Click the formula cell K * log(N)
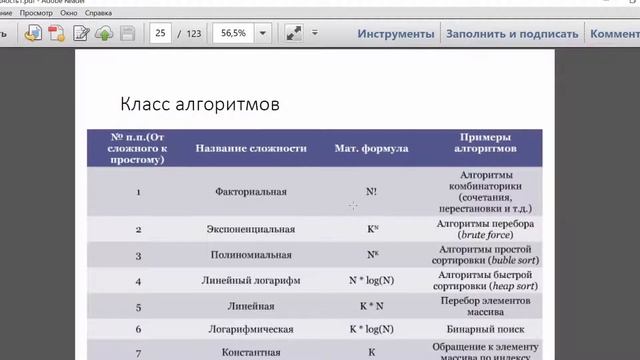This screenshot has height=360, width=640. click(371, 329)
